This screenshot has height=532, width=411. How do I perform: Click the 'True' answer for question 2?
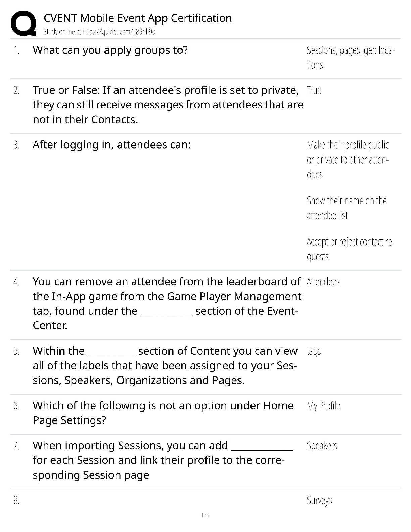pyautogui.click(x=314, y=90)
